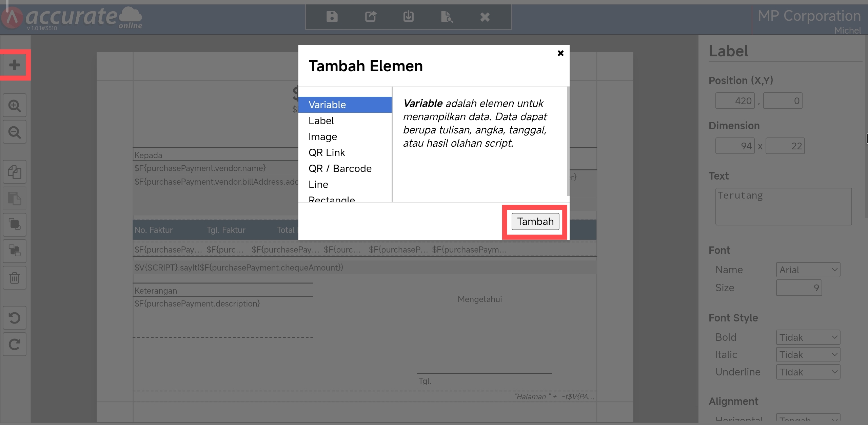This screenshot has width=868, height=425.
Task: Click the zoom out magnifier icon
Action: point(14,132)
